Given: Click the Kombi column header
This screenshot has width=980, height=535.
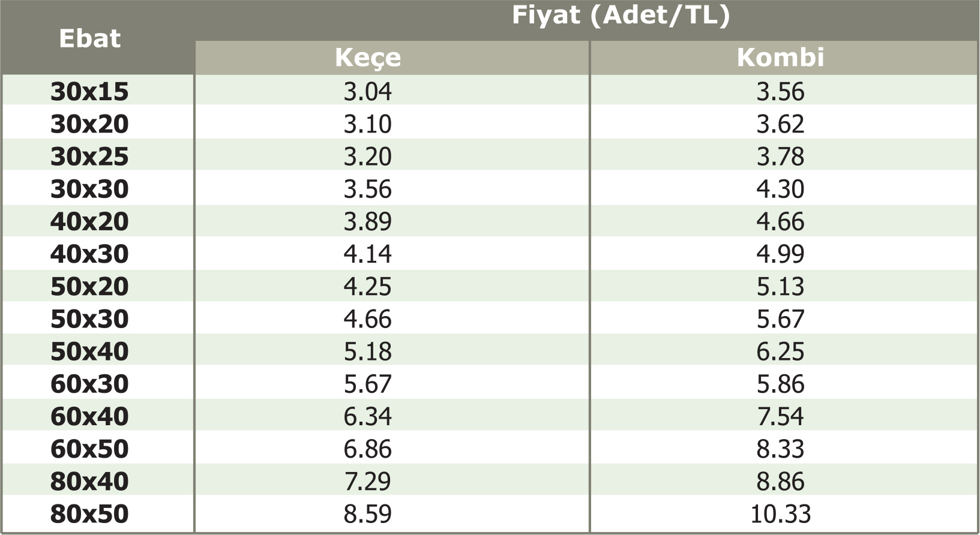Looking at the screenshot, I should tap(780, 58).
